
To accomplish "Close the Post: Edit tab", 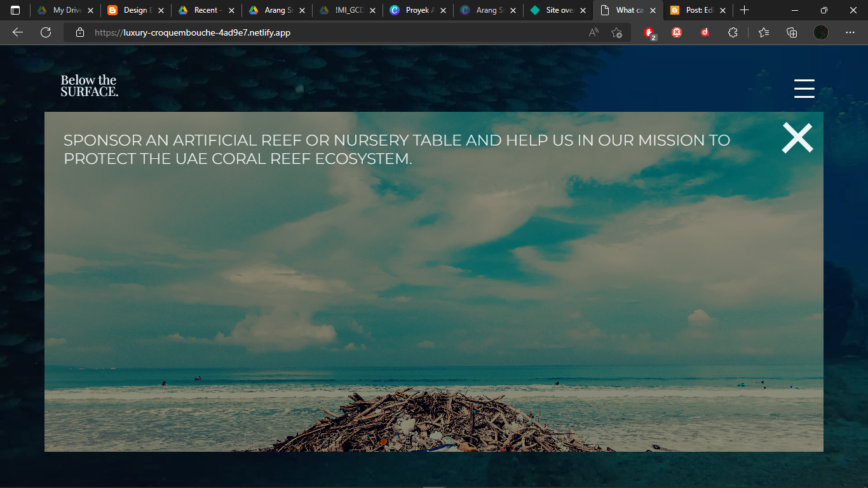I will [x=723, y=10].
